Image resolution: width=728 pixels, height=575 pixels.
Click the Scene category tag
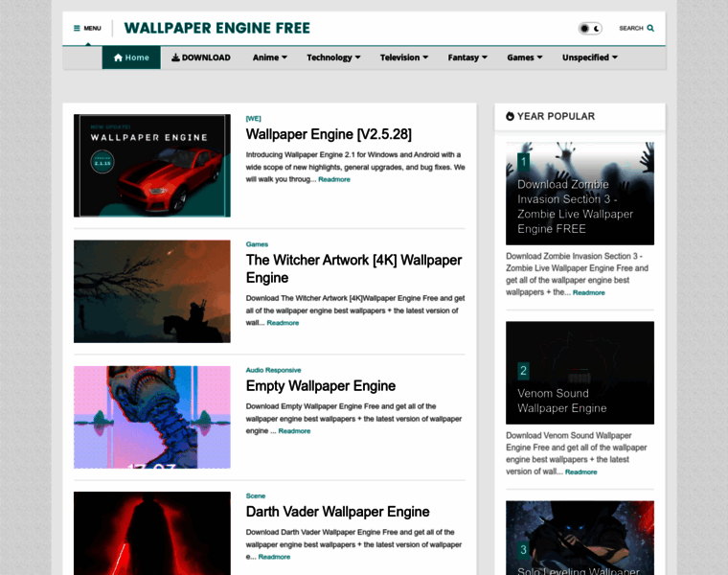coord(256,496)
